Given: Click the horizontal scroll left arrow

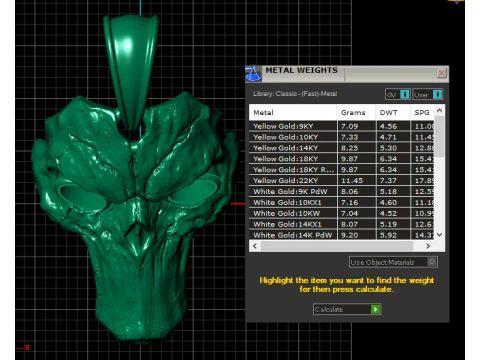Looking at the screenshot, I should 255,246.
